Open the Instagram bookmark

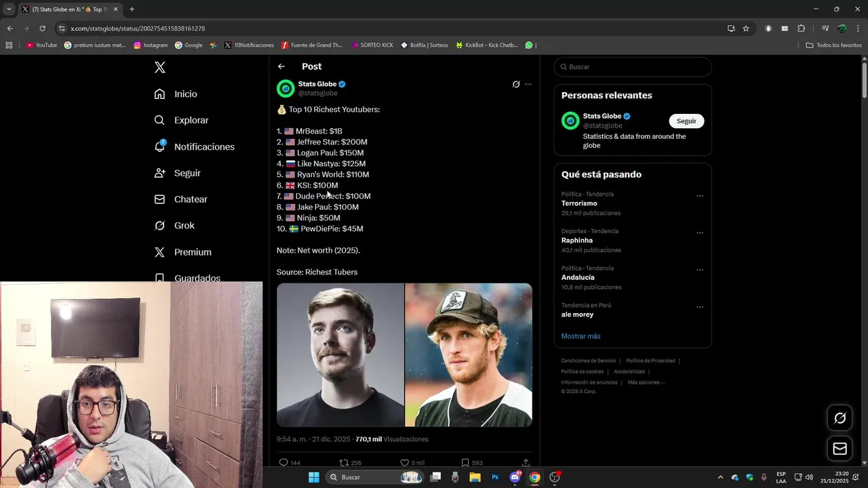tap(151, 45)
